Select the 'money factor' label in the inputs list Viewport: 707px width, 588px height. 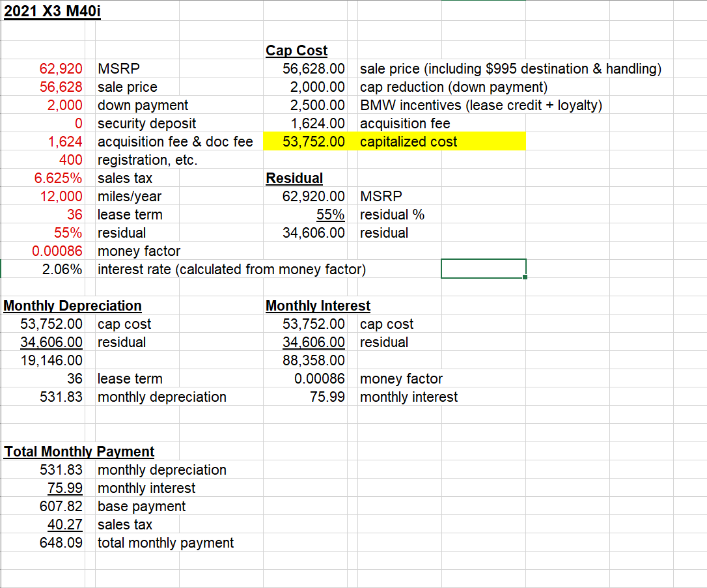pos(139,251)
